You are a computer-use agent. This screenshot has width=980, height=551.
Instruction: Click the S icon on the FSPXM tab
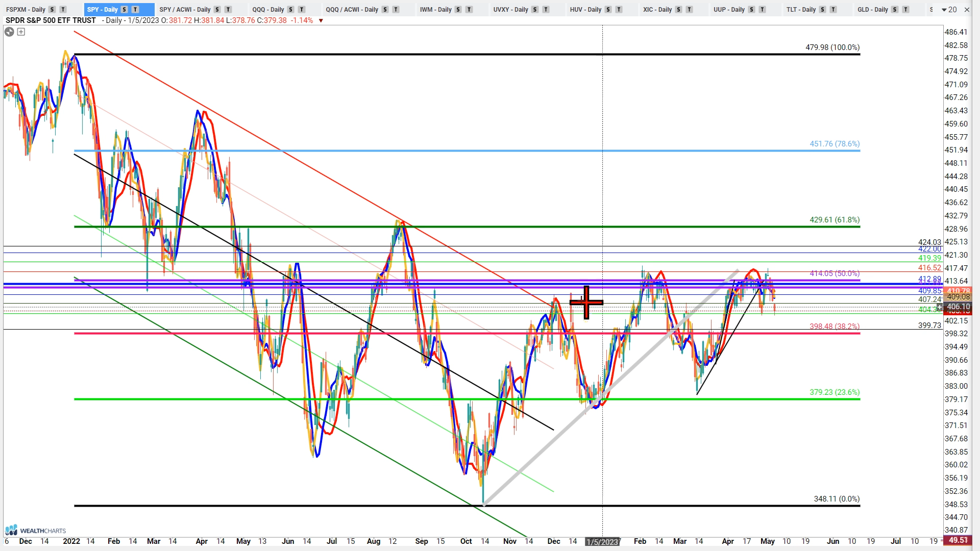tap(52, 10)
